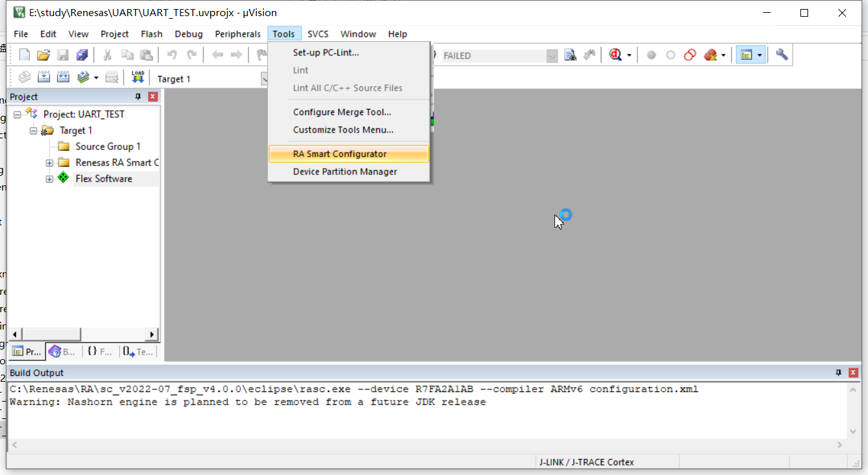
Task: Toggle the project window layout icon
Action: click(x=747, y=55)
